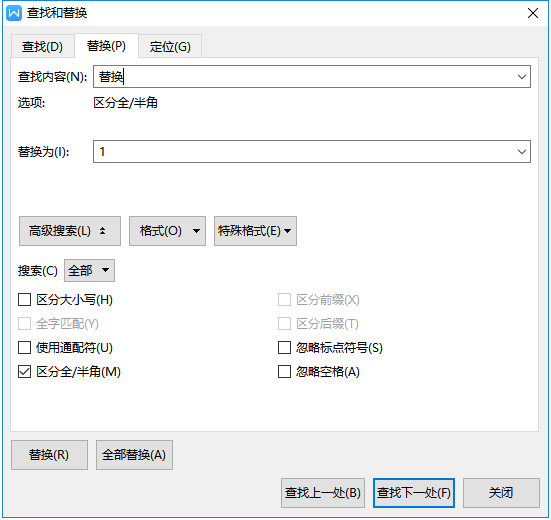Enable the 区分大小写(H) checkbox
Image resolution: width=551 pixels, height=520 pixels.
(24, 300)
